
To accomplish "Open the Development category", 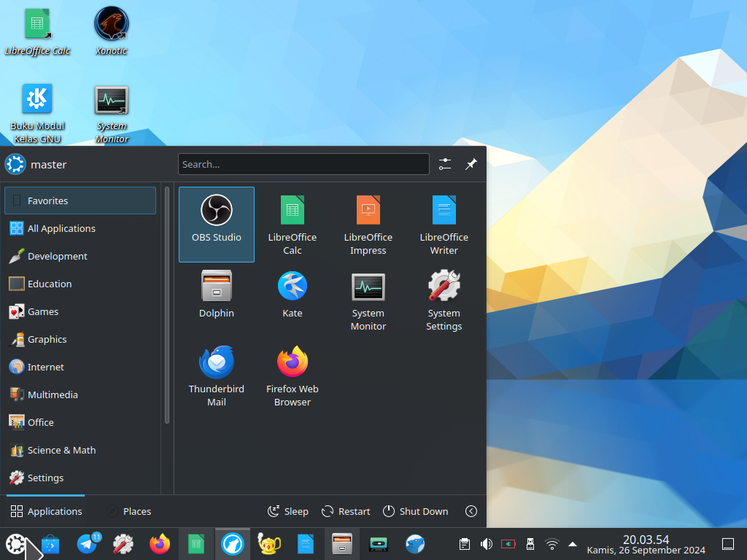I will click(80, 256).
